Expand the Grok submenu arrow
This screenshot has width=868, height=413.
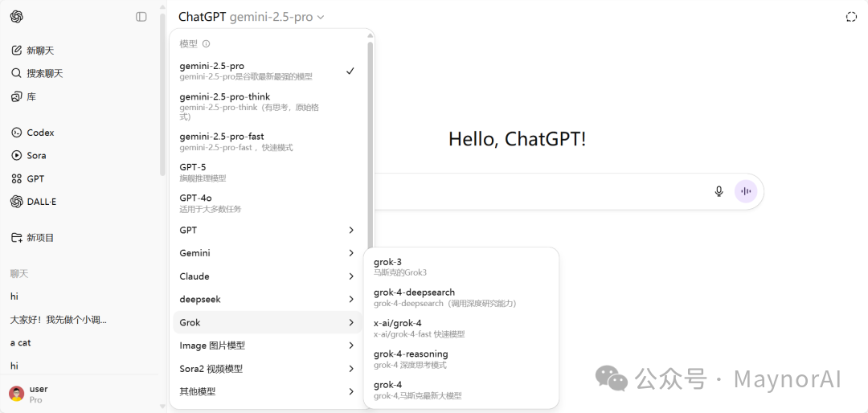click(351, 322)
